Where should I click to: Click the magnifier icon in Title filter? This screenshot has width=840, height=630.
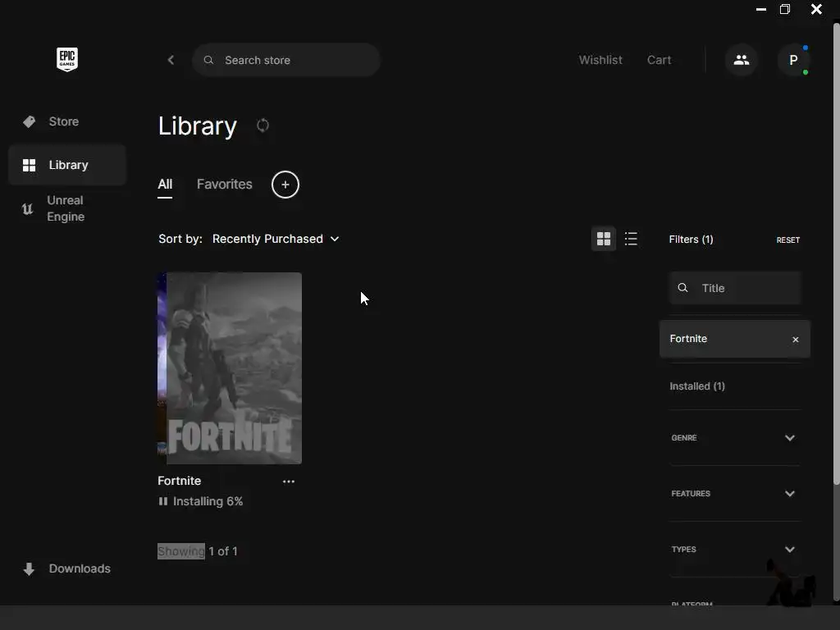(x=682, y=288)
